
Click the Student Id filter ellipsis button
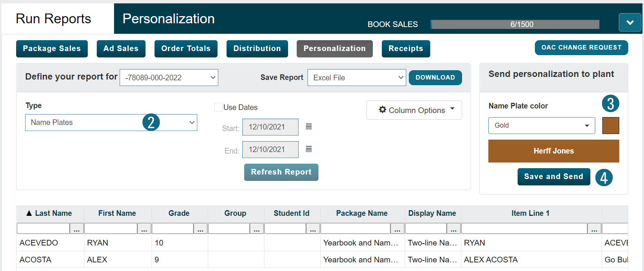pos(313,229)
